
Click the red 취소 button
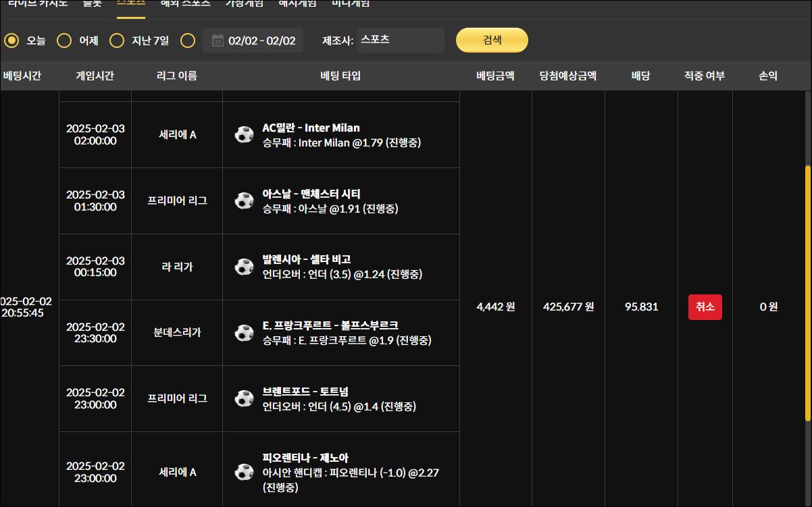coord(705,306)
